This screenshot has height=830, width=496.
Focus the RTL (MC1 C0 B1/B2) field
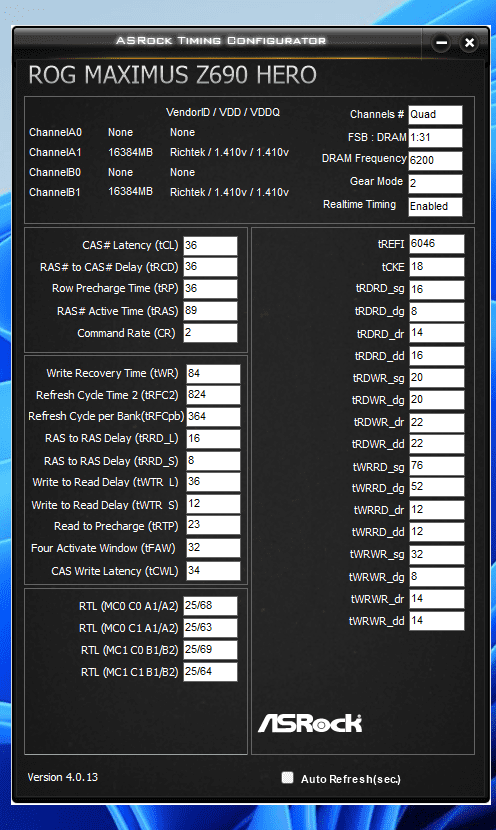coord(210,649)
